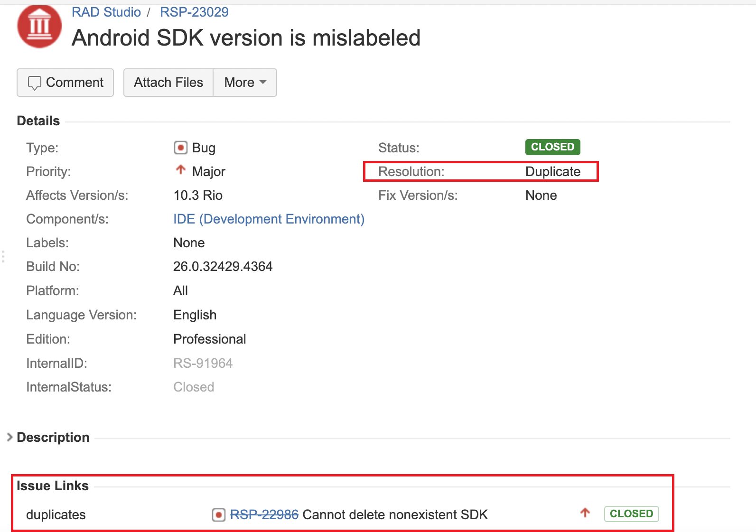Screen dimensions: 756x532
Task: Click the 'Description' section heading
Action: (x=53, y=437)
